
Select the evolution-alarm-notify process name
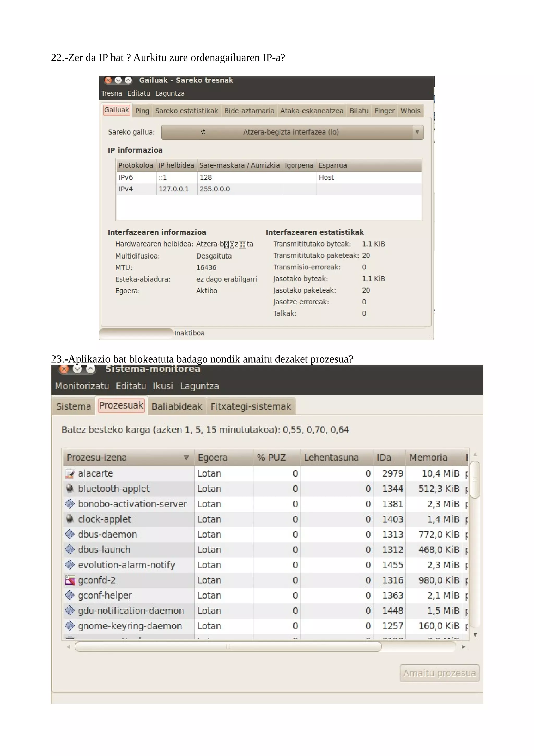point(126,565)
